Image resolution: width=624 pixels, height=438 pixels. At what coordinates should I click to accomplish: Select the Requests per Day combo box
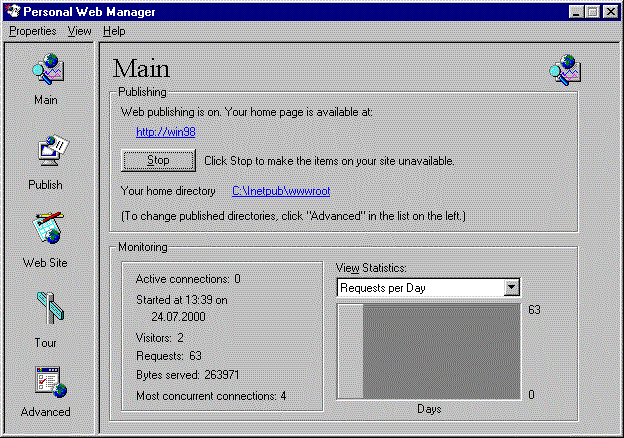pyautogui.click(x=428, y=288)
